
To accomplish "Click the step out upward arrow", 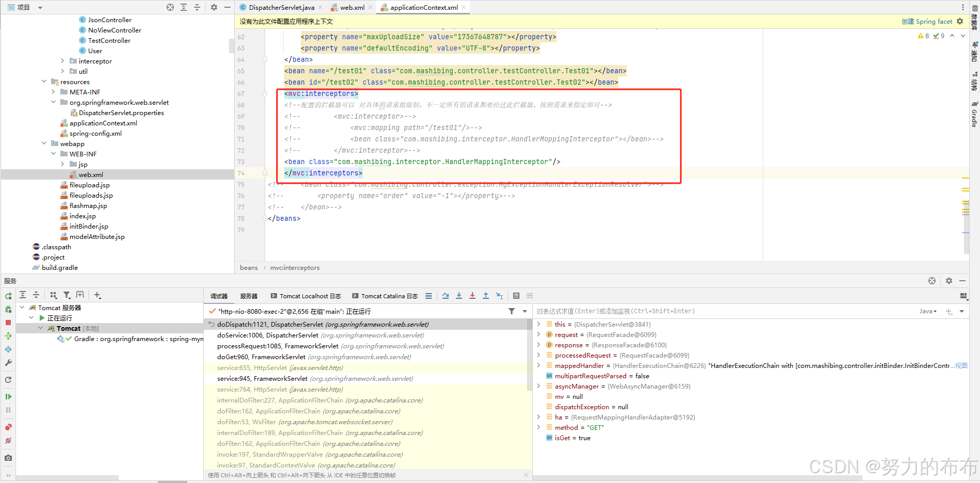I will [486, 296].
